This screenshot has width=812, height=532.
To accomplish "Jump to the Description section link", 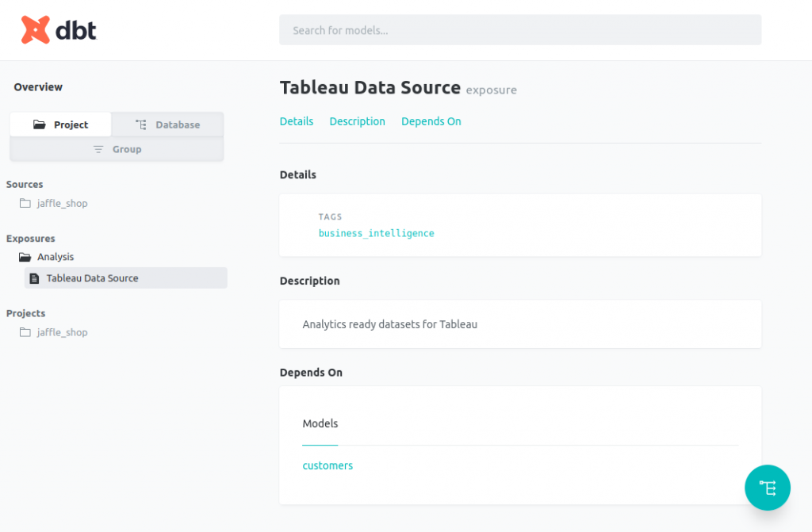I will [x=357, y=121].
